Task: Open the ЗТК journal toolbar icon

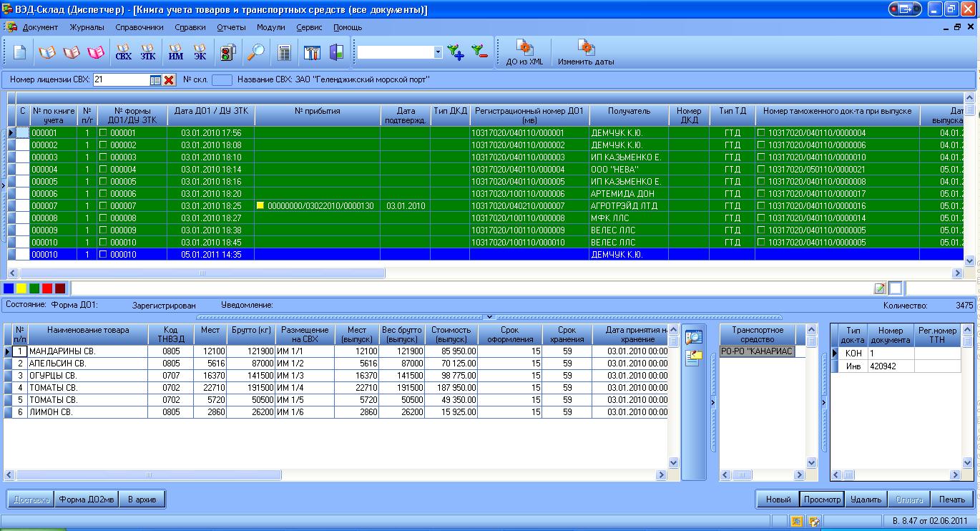Action: 147,52
